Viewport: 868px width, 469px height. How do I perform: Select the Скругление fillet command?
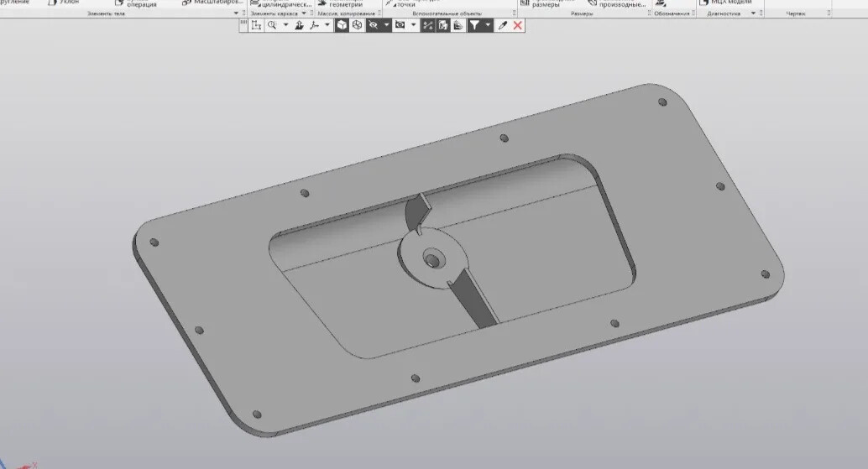click(x=15, y=3)
